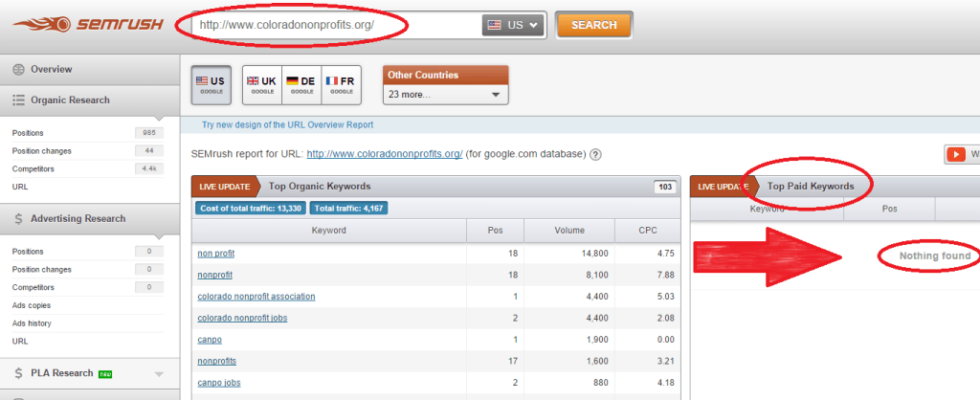Click the SEMrush logo
This screenshot has width=980, height=400.
tap(87, 25)
